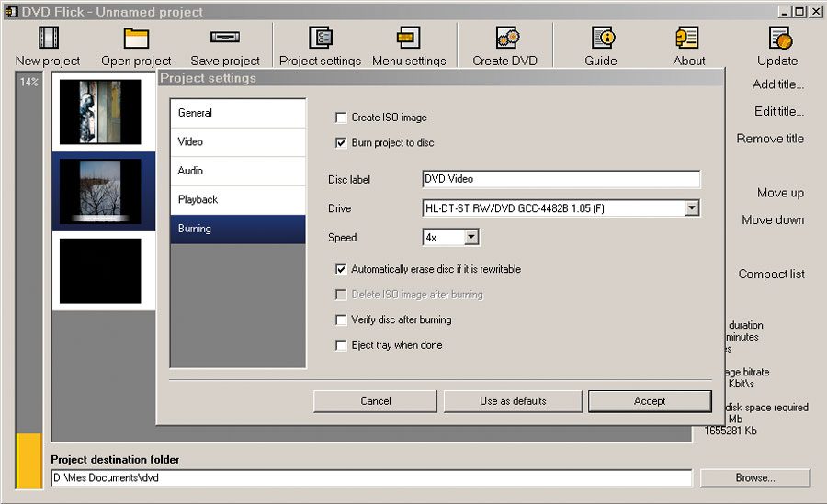Viewport: 827px width, 504px height.
Task: Toggle Compact list view
Action: pyautogui.click(x=771, y=274)
